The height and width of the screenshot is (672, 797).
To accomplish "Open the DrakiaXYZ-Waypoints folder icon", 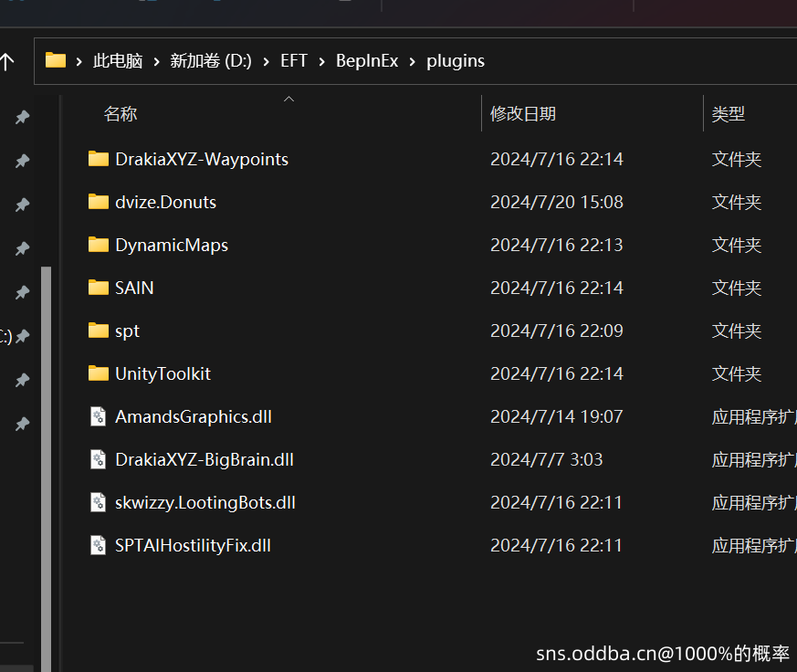I will click(x=98, y=159).
